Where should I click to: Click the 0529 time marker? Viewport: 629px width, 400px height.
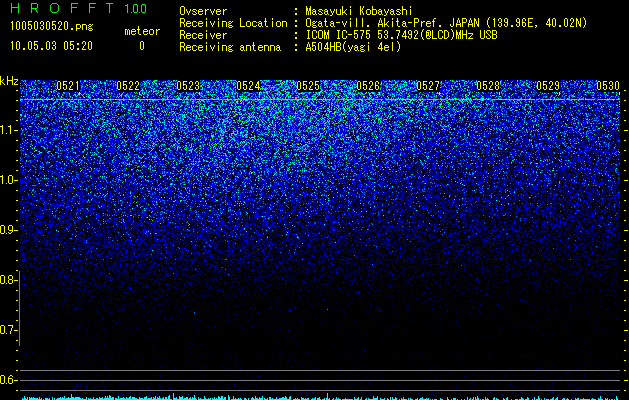coord(548,86)
